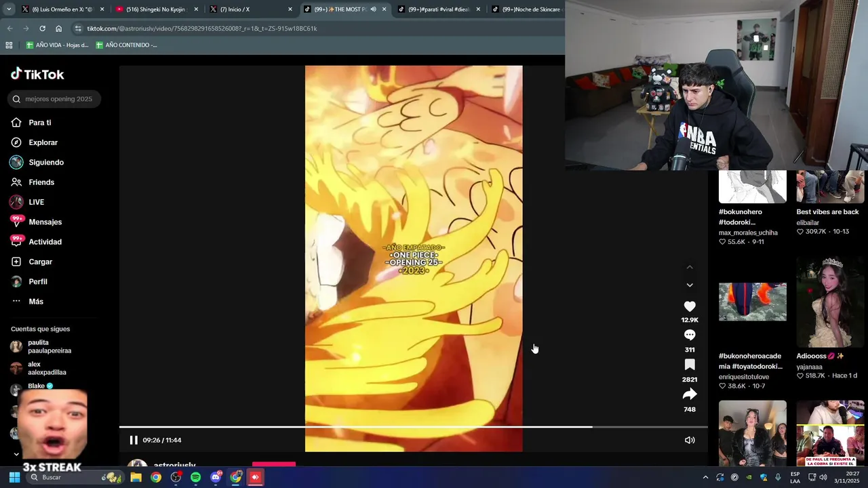Open the #bokunohero #todoroki video thumbnail
The image size is (868, 488).
pos(753,186)
